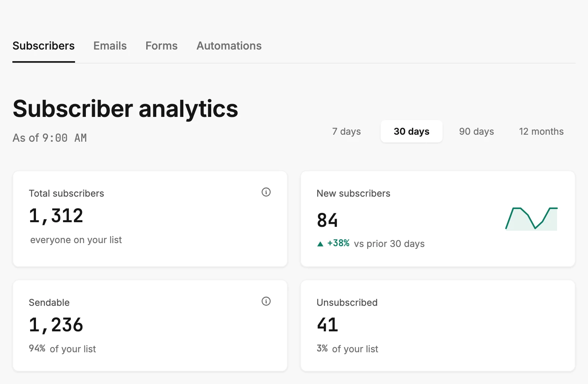588x384 pixels.
Task: Select the 30 days range
Action: point(412,132)
